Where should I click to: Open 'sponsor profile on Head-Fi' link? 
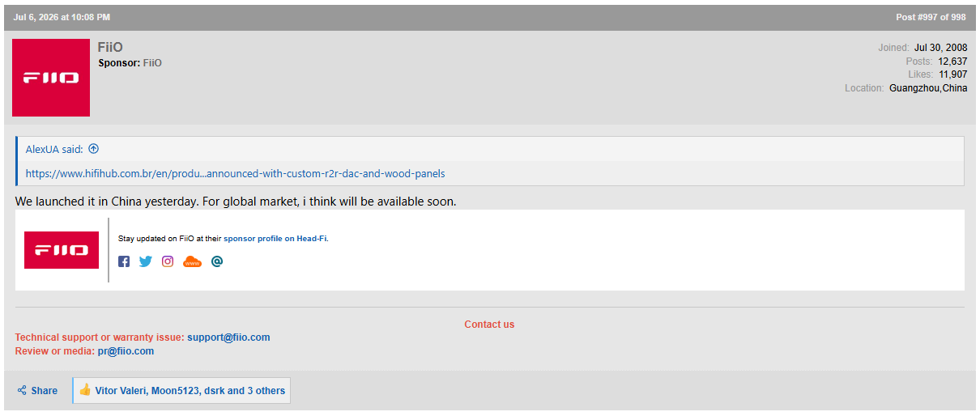275,239
